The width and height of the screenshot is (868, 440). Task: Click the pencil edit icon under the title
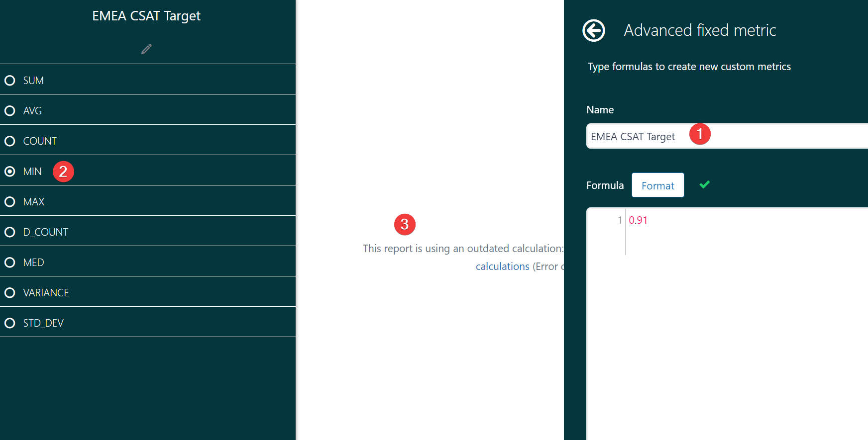click(146, 49)
